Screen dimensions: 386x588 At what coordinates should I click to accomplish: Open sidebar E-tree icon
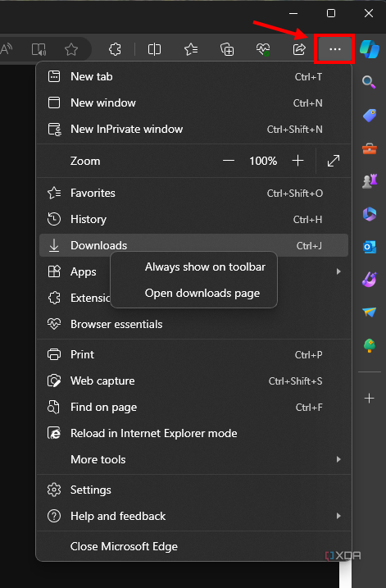tap(370, 345)
